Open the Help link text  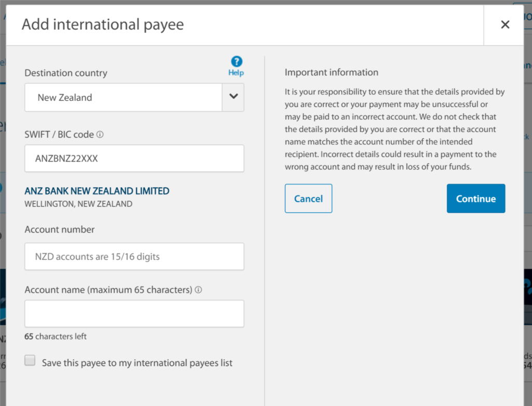236,73
